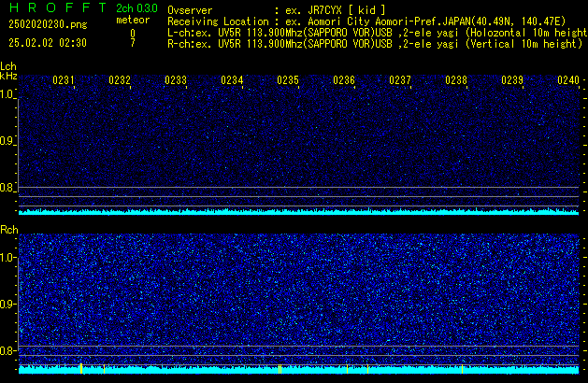This screenshot has width=588, height=383.
Task: Click the HROFFT title text
Action: tap(58, 7)
